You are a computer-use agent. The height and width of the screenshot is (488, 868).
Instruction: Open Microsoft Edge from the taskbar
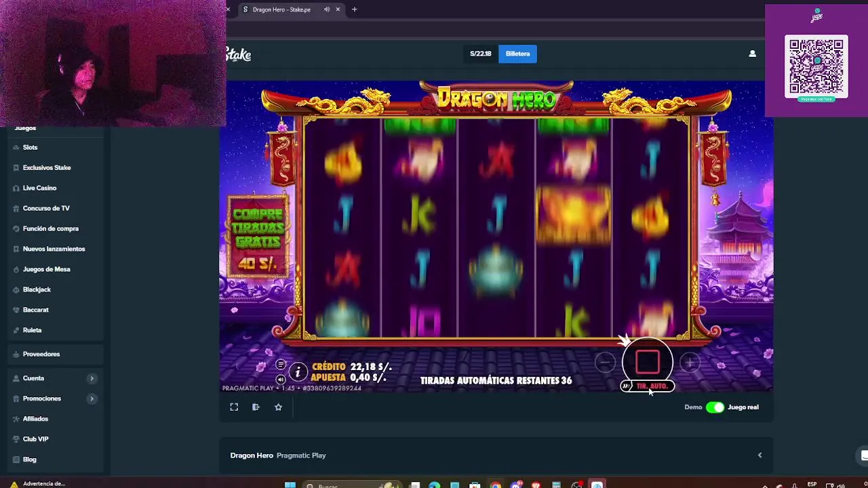[435, 485]
